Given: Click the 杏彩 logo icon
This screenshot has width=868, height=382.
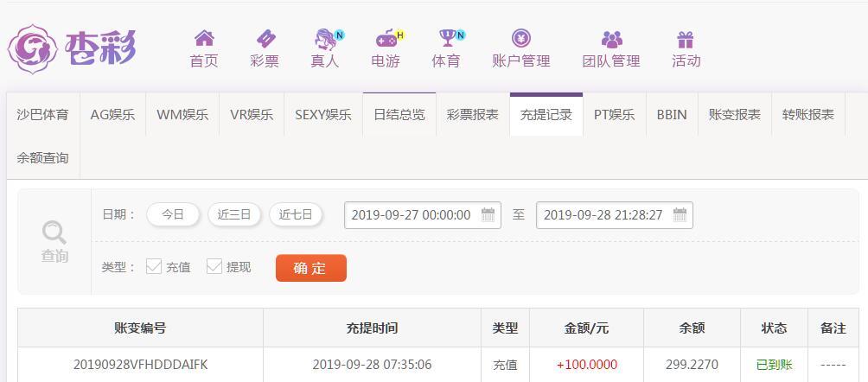Looking at the screenshot, I should point(32,48).
